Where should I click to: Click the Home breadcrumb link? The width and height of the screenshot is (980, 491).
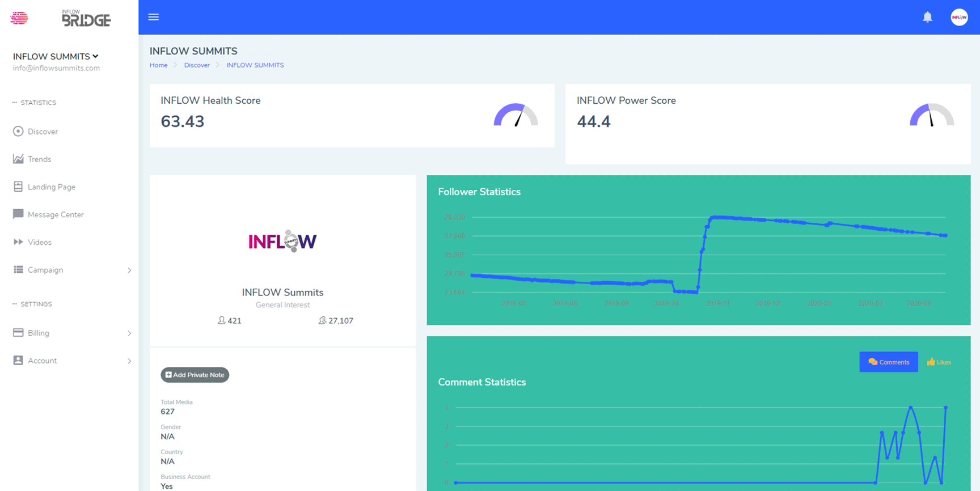[x=158, y=65]
